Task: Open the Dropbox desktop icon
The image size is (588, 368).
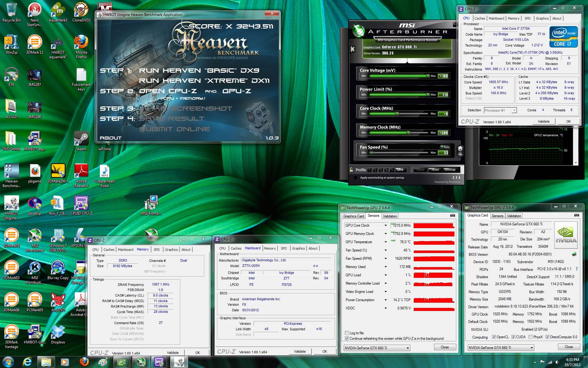Action: click(x=58, y=334)
